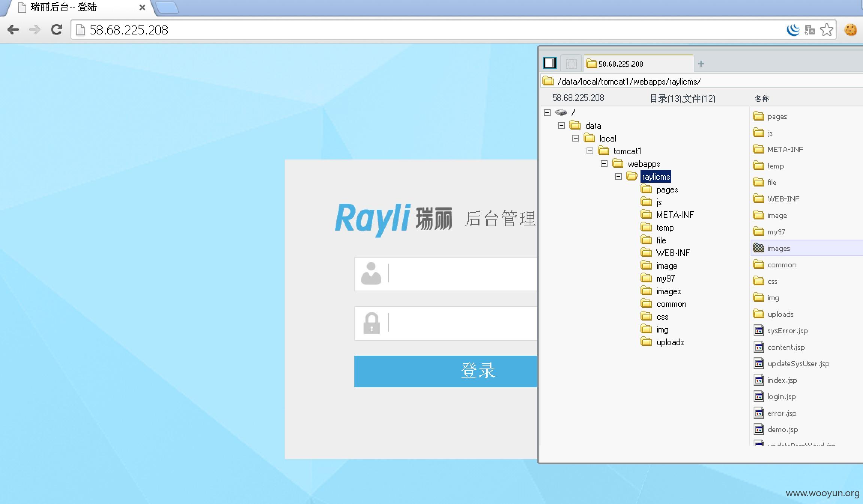The image size is (863, 504).
Task: Select uploads folder in the tree
Action: (x=670, y=342)
